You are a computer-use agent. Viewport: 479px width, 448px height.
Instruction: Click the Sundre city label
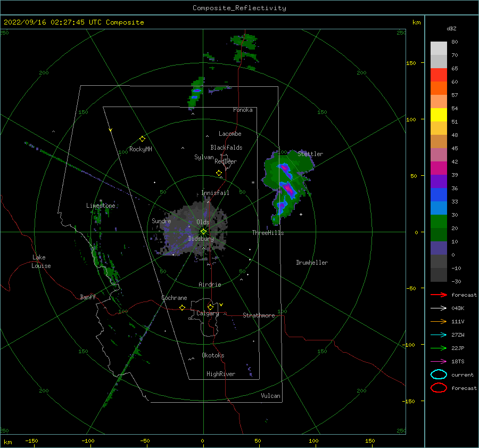[x=161, y=221]
